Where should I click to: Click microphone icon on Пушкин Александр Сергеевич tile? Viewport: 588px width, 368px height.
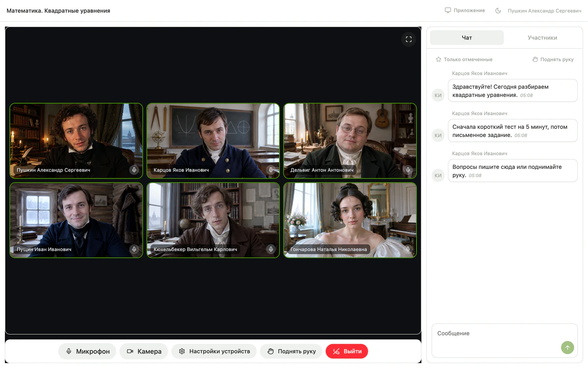[x=134, y=170]
